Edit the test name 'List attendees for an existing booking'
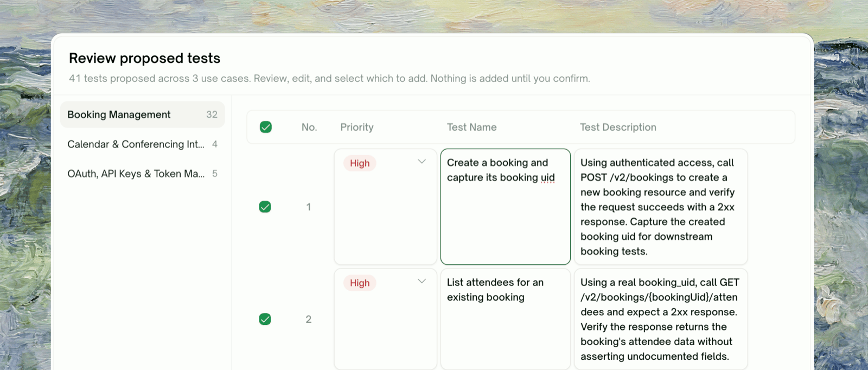Viewport: 868px width, 370px height. [506, 319]
